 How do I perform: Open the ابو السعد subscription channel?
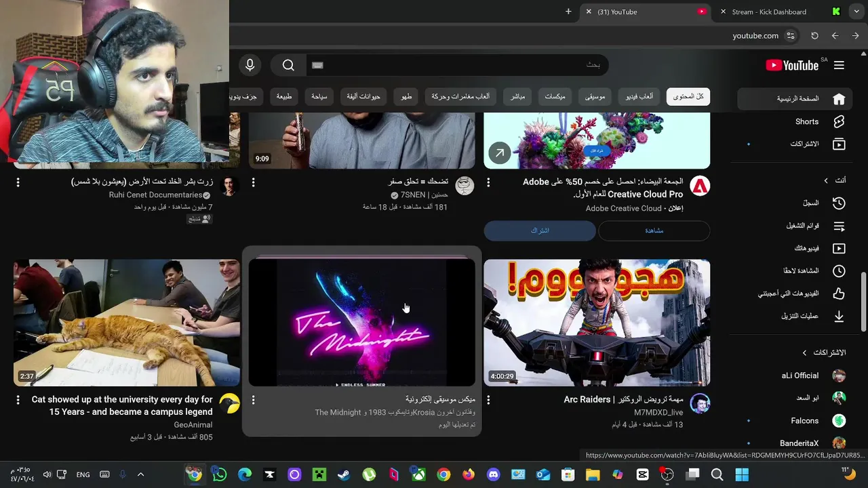pos(794,398)
